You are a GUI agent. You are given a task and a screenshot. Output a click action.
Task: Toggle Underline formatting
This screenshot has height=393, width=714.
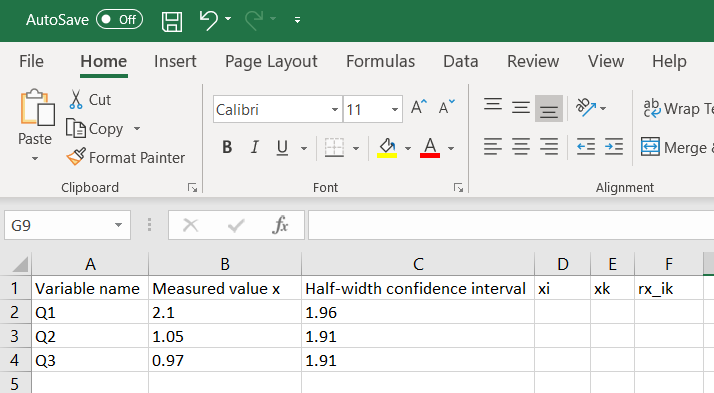(x=282, y=148)
